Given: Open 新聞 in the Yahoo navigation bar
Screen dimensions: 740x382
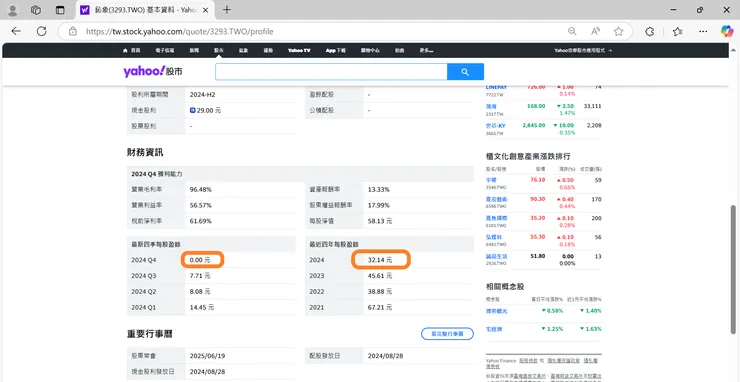Looking at the screenshot, I should click(194, 50).
